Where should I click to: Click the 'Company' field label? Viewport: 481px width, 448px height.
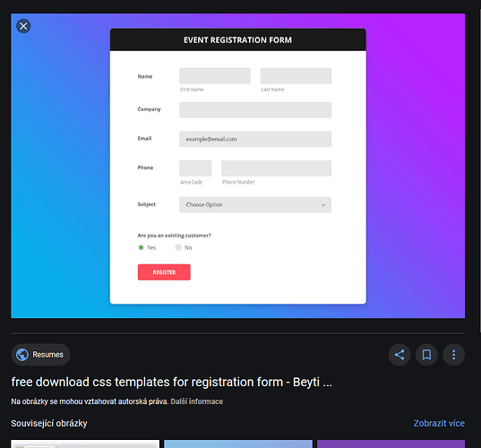[x=149, y=109]
